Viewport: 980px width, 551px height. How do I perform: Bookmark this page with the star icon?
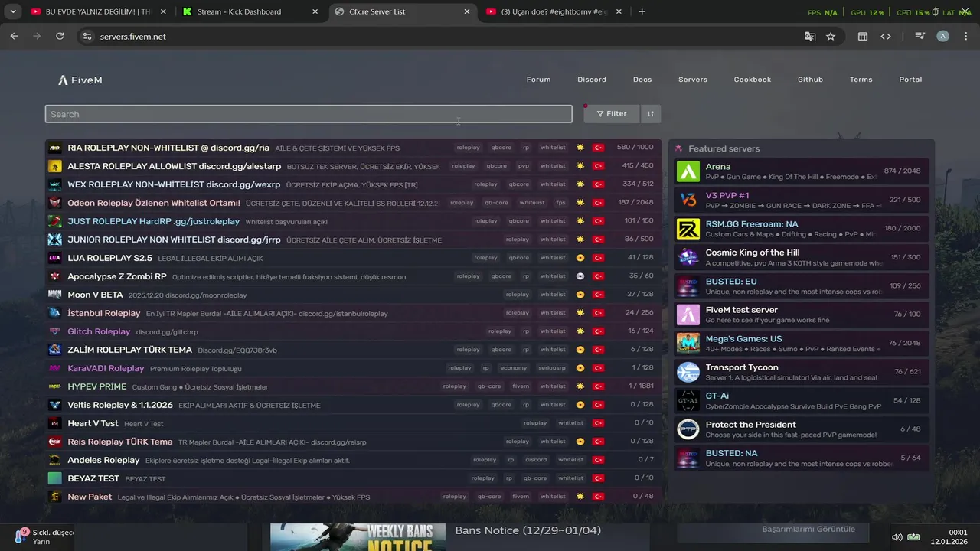pyautogui.click(x=831, y=36)
